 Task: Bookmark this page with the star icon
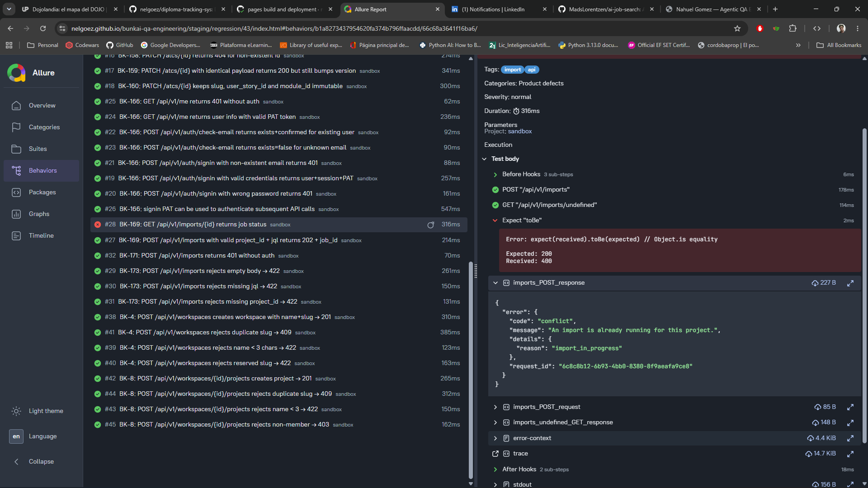737,28
